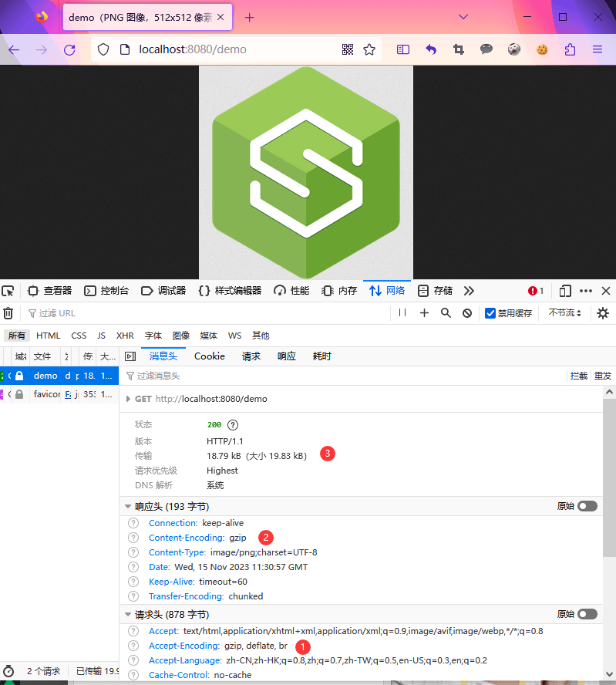Clear the network log trash icon
The height and width of the screenshot is (685, 616).
coord(8,313)
